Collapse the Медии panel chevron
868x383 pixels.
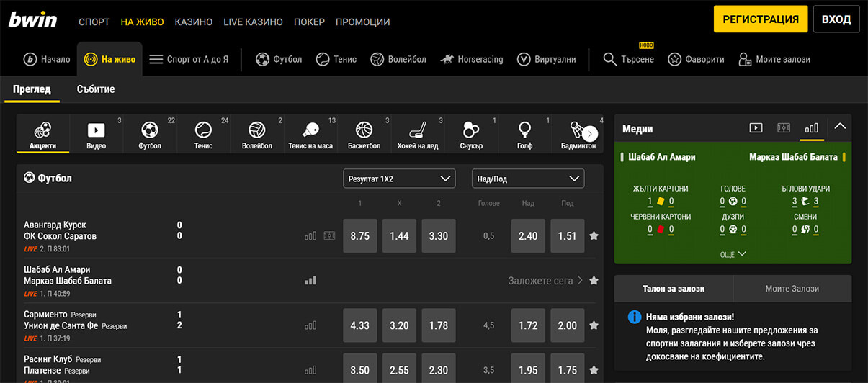(x=840, y=127)
